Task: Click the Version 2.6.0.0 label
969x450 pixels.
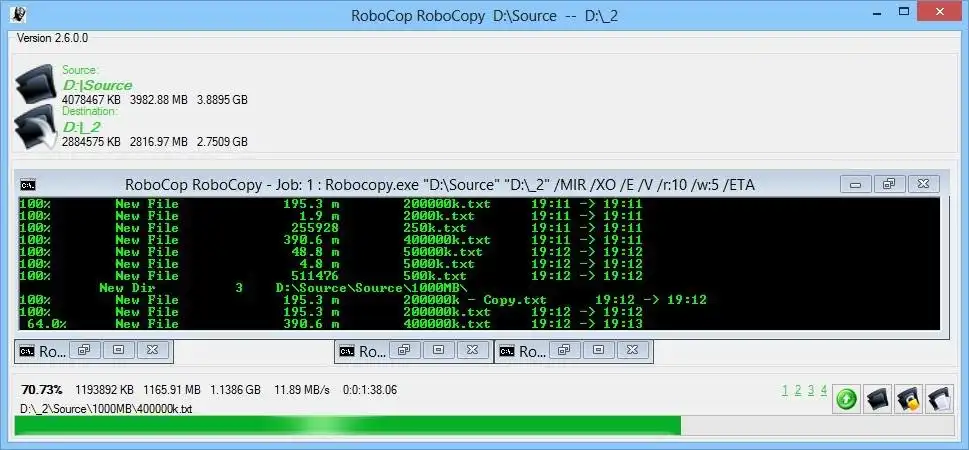Action: (x=53, y=38)
